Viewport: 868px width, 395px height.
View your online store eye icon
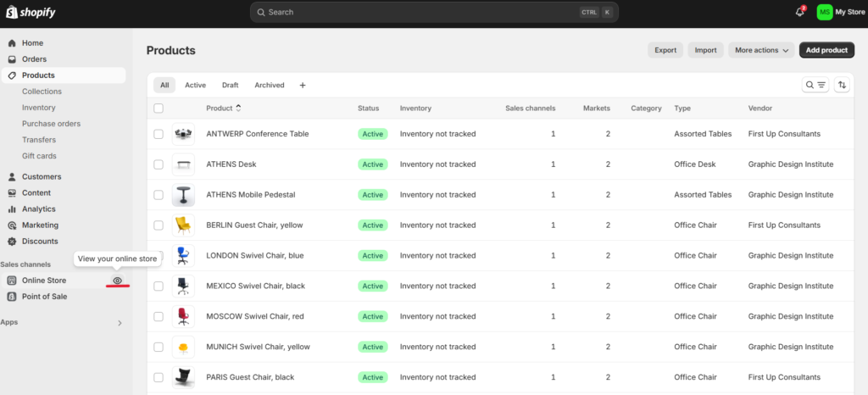tap(117, 281)
